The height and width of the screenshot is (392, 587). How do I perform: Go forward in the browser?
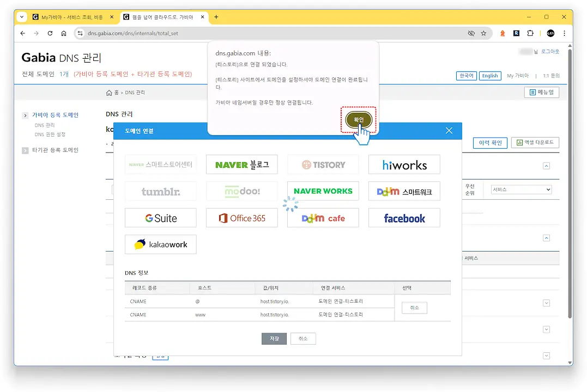[36, 33]
